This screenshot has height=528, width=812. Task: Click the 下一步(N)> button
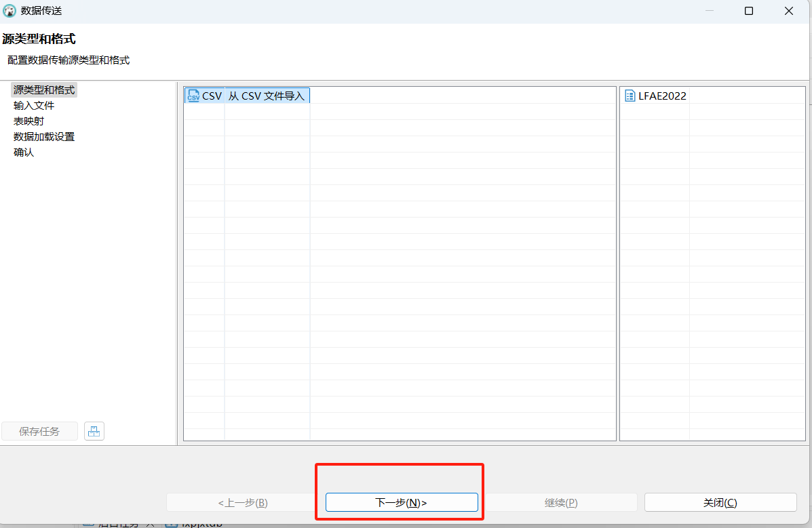402,503
